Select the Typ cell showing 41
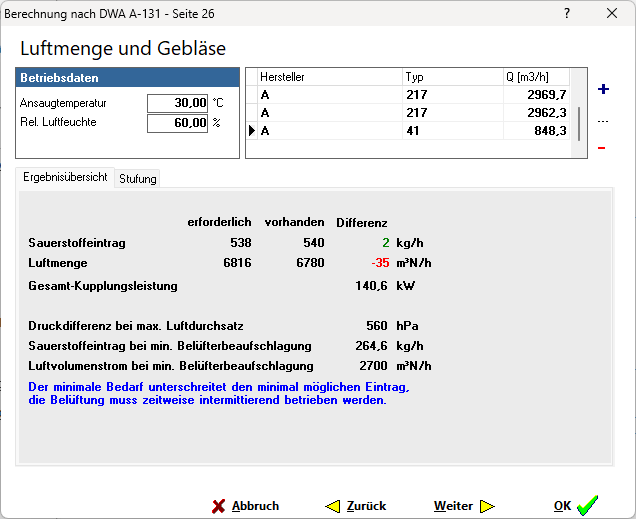 tap(453, 131)
